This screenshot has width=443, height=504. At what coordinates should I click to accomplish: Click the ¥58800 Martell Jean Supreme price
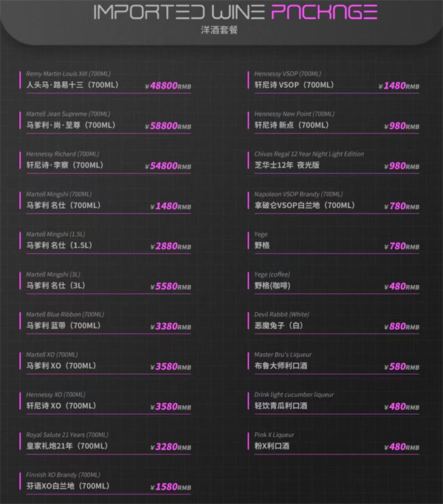tap(170, 126)
